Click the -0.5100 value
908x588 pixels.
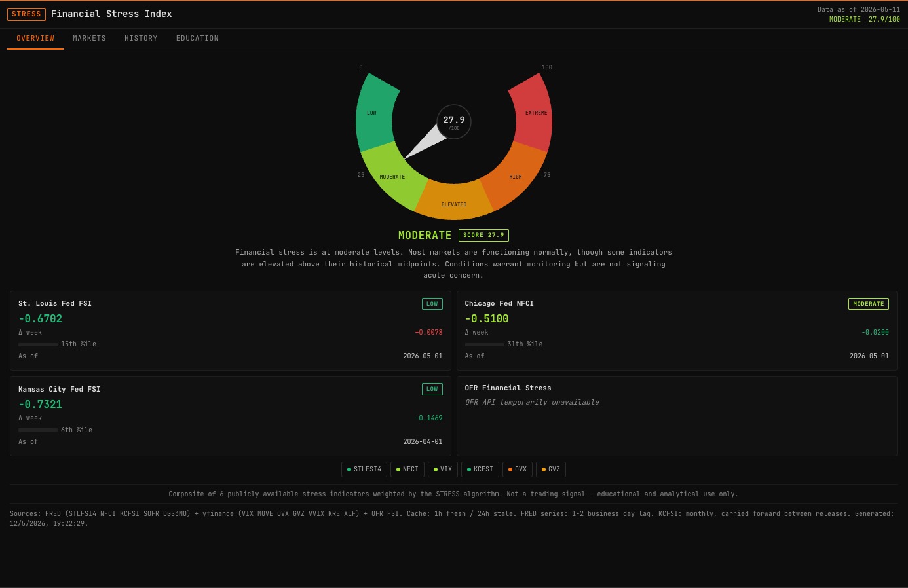pyautogui.click(x=487, y=319)
